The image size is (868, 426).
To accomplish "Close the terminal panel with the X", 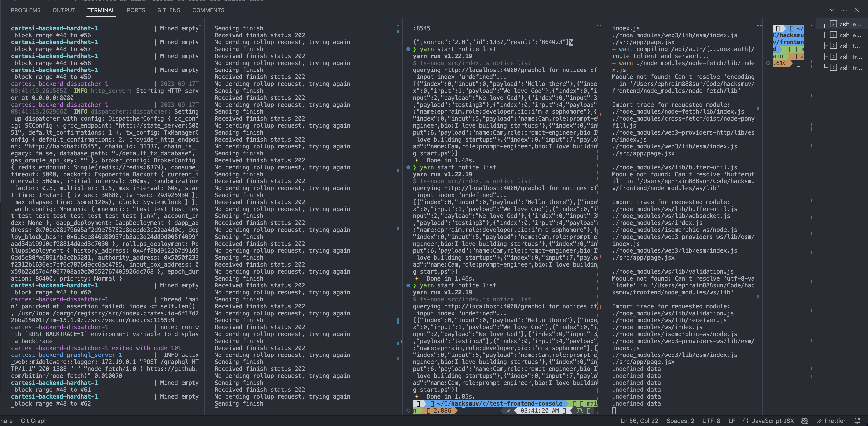I will (856, 10).
